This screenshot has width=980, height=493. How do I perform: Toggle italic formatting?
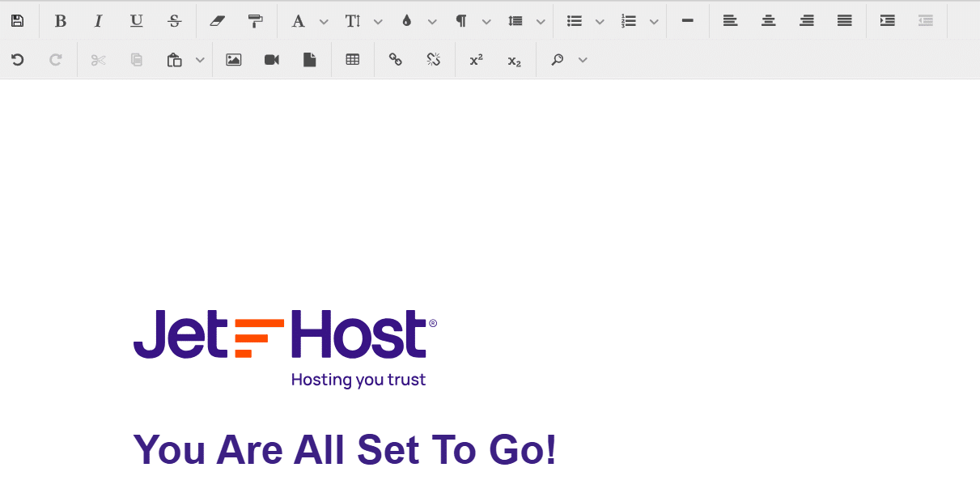click(98, 21)
